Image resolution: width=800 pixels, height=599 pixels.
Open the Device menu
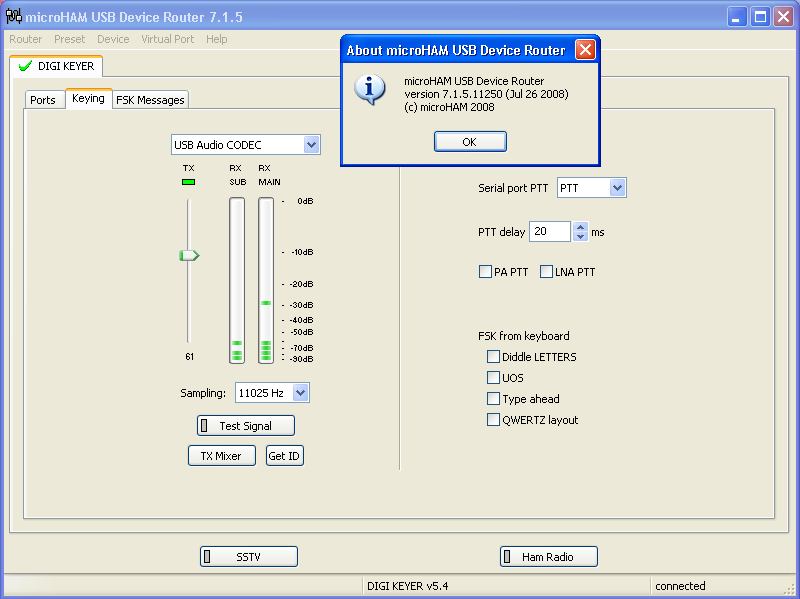[113, 39]
